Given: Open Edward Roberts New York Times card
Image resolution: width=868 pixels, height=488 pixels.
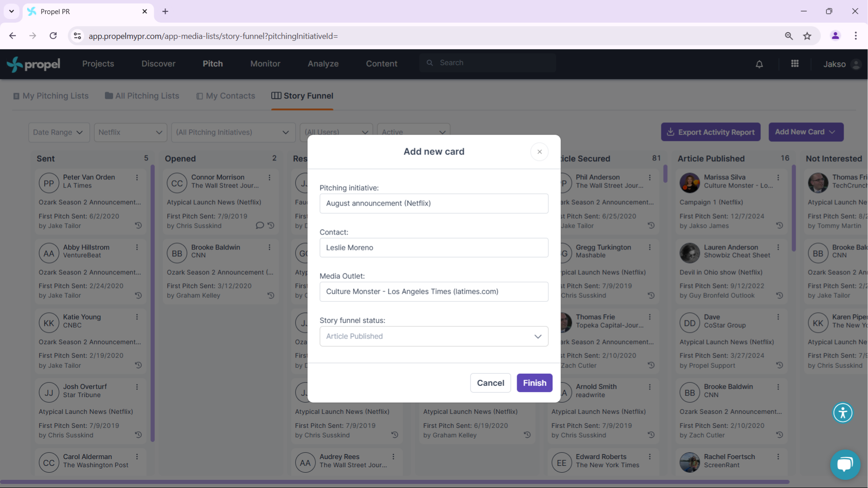Looking at the screenshot, I should tap(604, 462).
